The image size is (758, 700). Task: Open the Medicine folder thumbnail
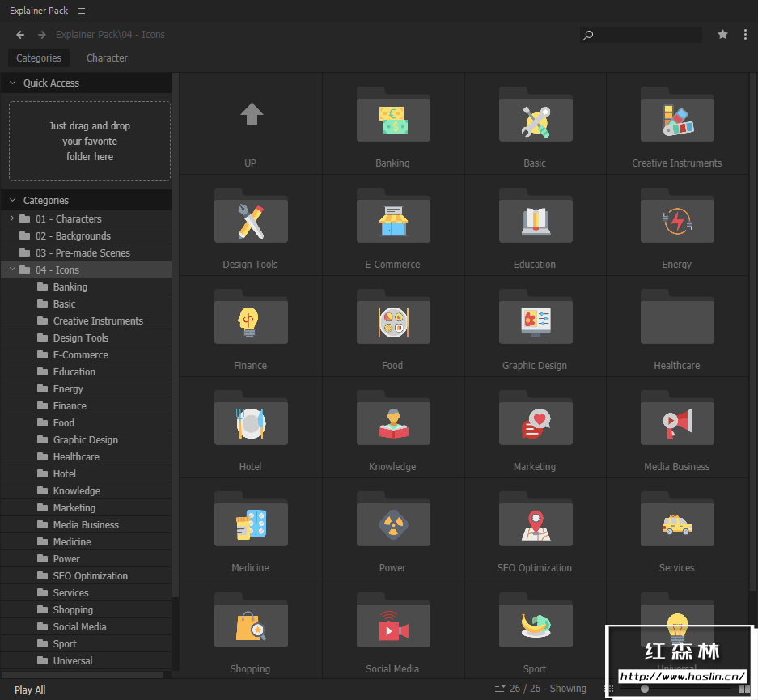251,519
